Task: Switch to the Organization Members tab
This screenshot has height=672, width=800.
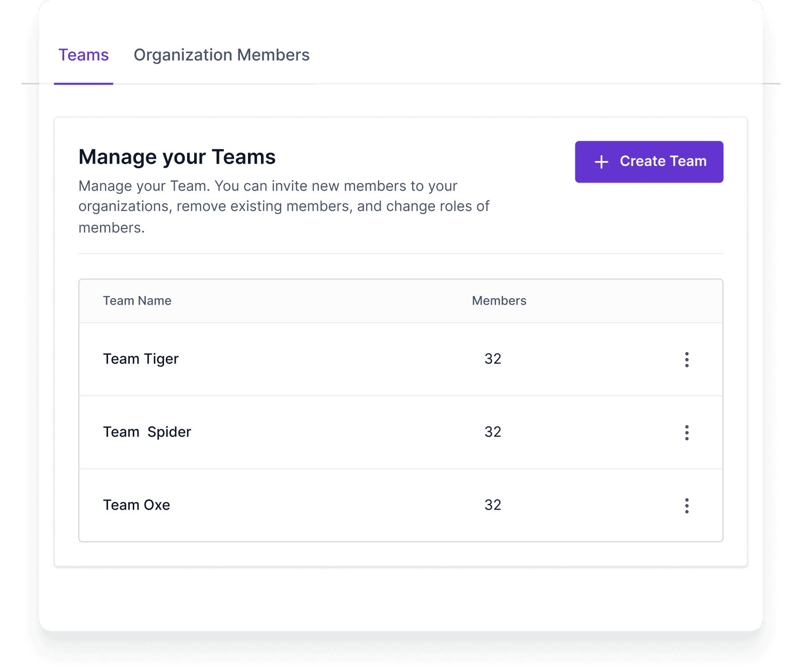Action: pos(222,55)
